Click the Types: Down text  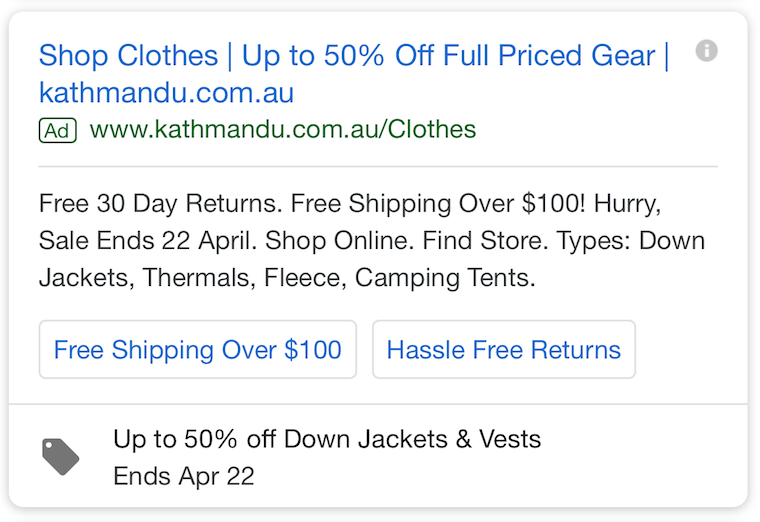630,240
